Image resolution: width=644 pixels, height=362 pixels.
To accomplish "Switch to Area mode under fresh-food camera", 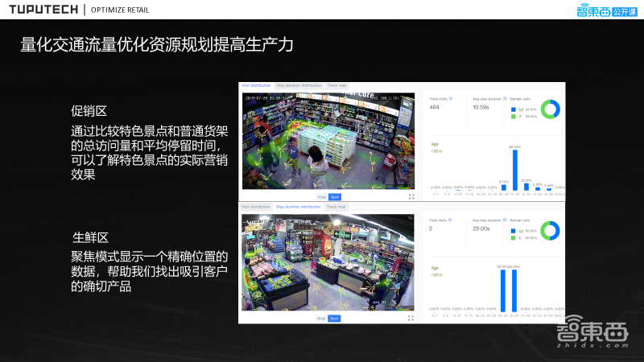I will coord(321,319).
